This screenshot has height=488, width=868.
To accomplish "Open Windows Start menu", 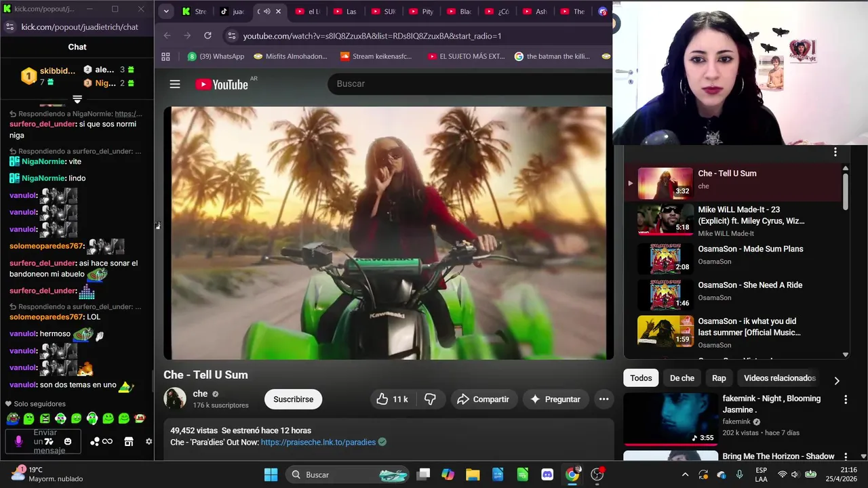I will point(271,474).
